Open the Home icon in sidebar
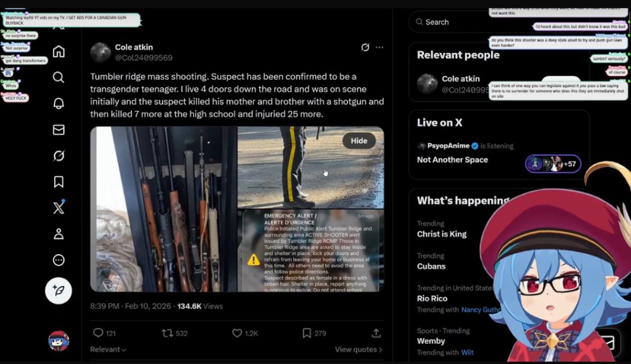This screenshot has height=364, width=631. point(59,52)
